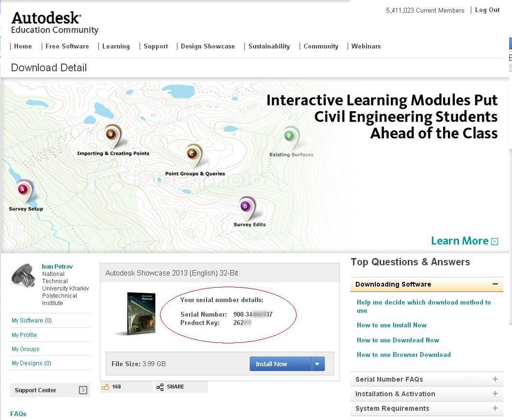Open How to use Browser Download link
The height and width of the screenshot is (420, 512).
(403, 355)
